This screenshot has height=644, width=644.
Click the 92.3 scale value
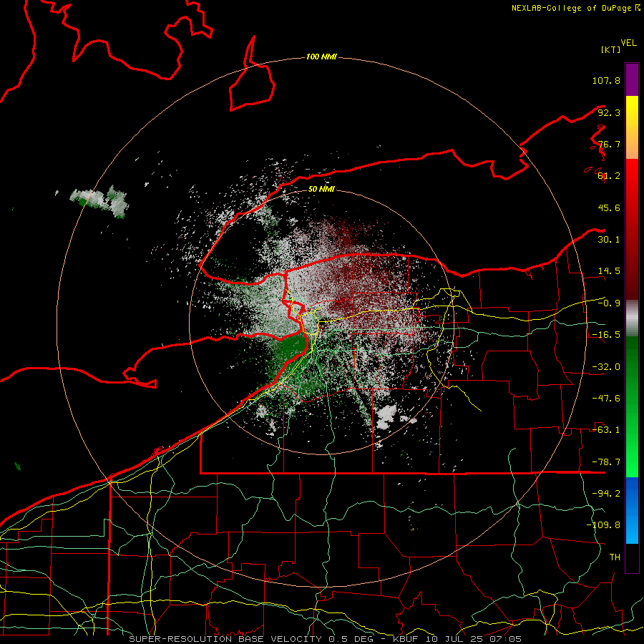tap(609, 112)
